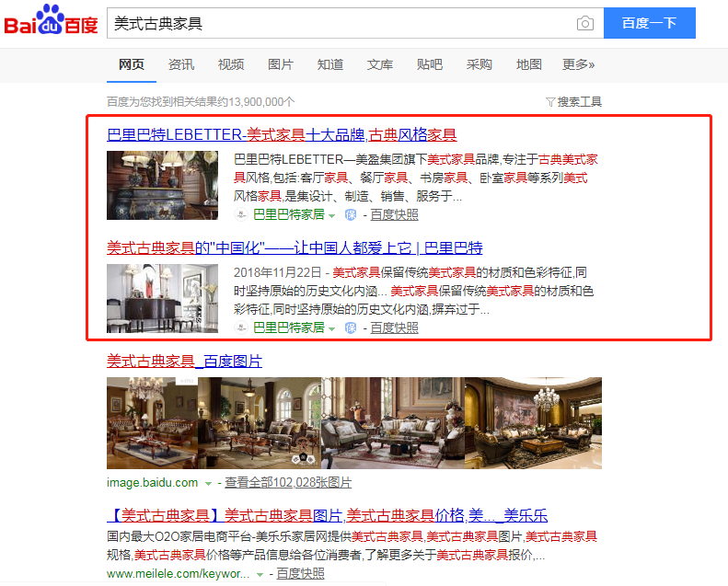Open third image with beige sofas
Screen dimensions: 728x586
click(393, 423)
